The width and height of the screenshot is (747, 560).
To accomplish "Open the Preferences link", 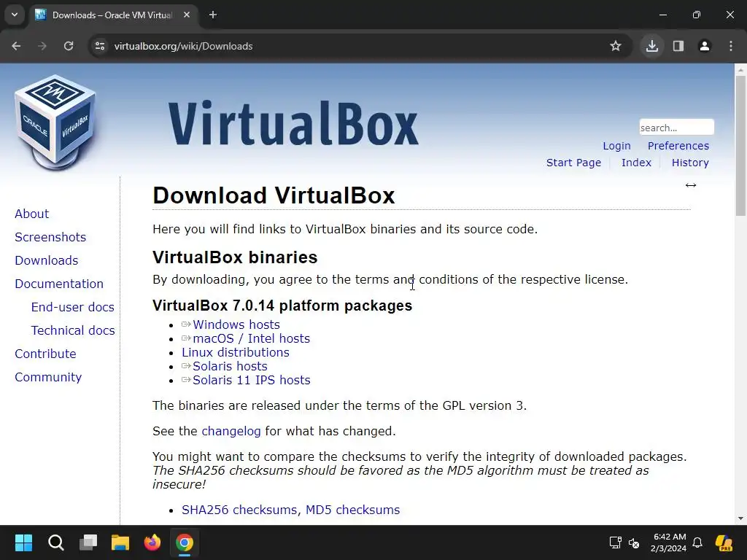I will (x=678, y=146).
